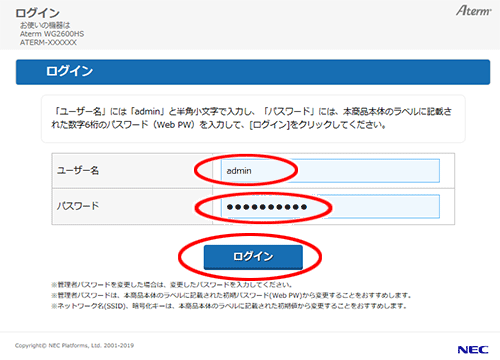The image size is (500, 360).
Task: Click the Copyright NEC Platforms footer text
Action: coord(74,346)
